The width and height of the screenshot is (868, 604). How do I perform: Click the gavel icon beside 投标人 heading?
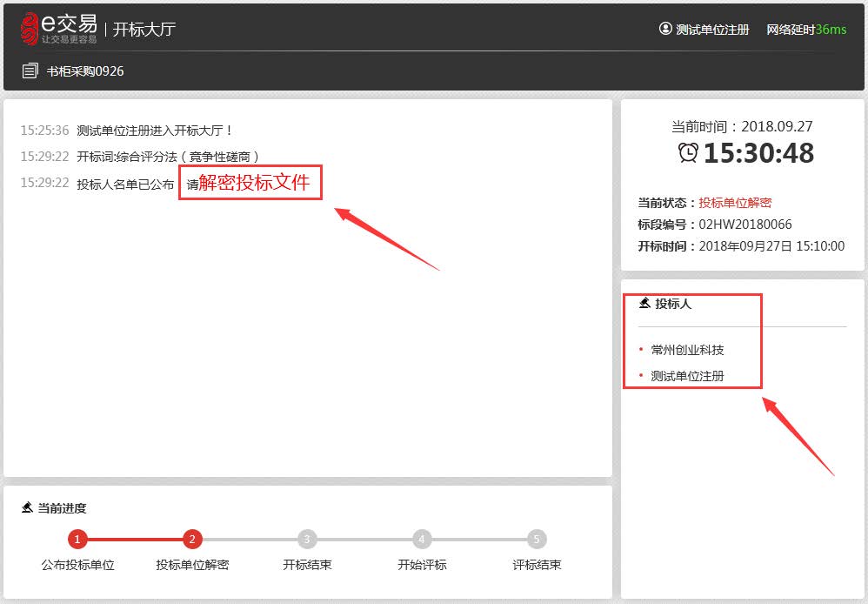pos(644,303)
